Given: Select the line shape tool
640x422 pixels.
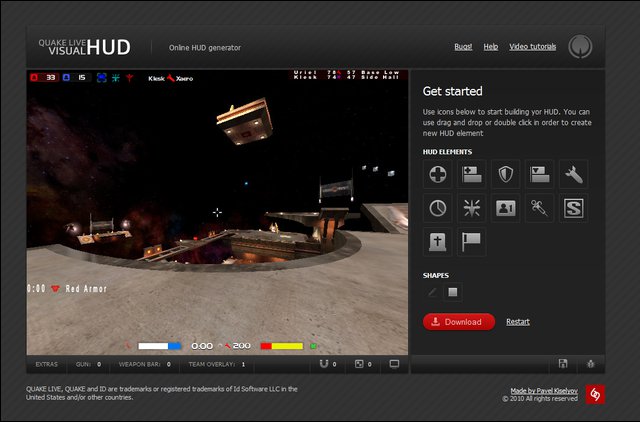Looking at the screenshot, I should (x=432, y=292).
